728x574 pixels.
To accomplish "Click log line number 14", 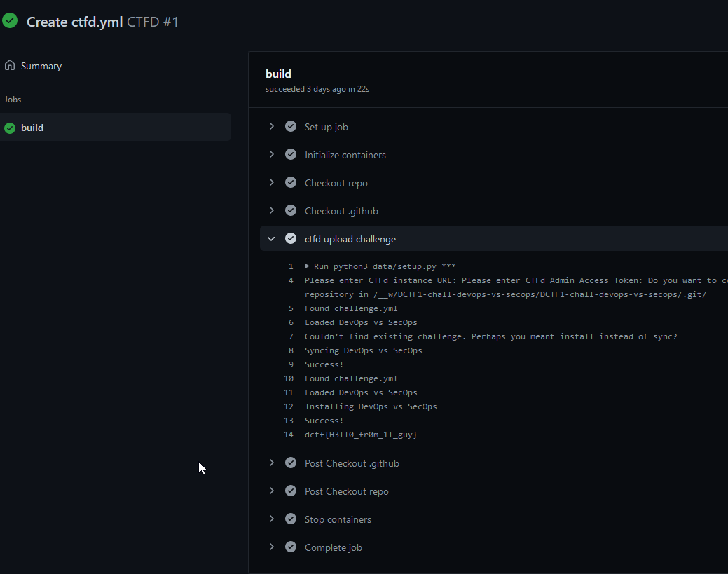I will pos(288,435).
